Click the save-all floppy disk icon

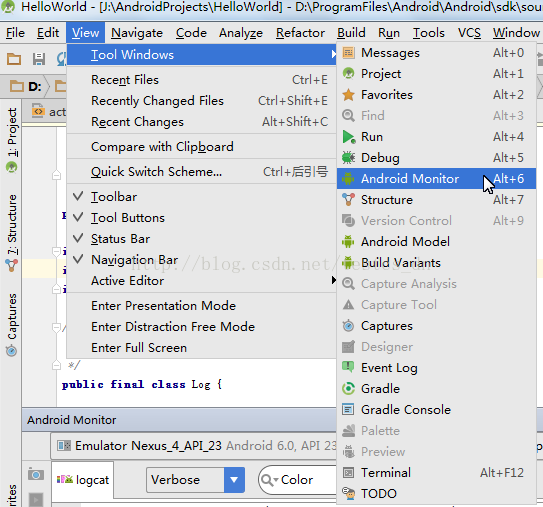click(x=39, y=59)
